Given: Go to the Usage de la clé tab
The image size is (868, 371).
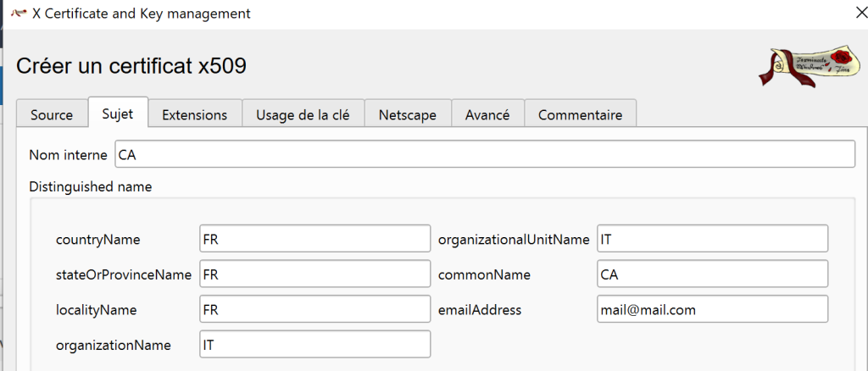Looking at the screenshot, I should [x=303, y=114].
